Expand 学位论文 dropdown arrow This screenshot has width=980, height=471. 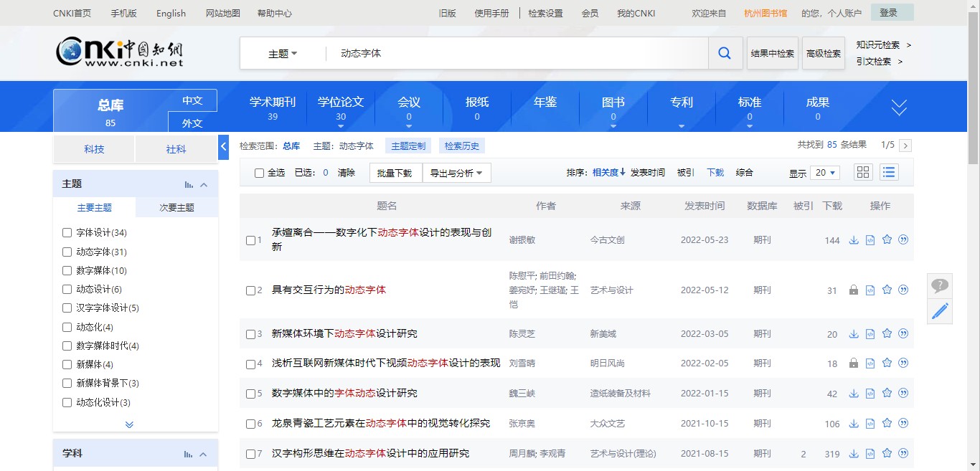(341, 126)
